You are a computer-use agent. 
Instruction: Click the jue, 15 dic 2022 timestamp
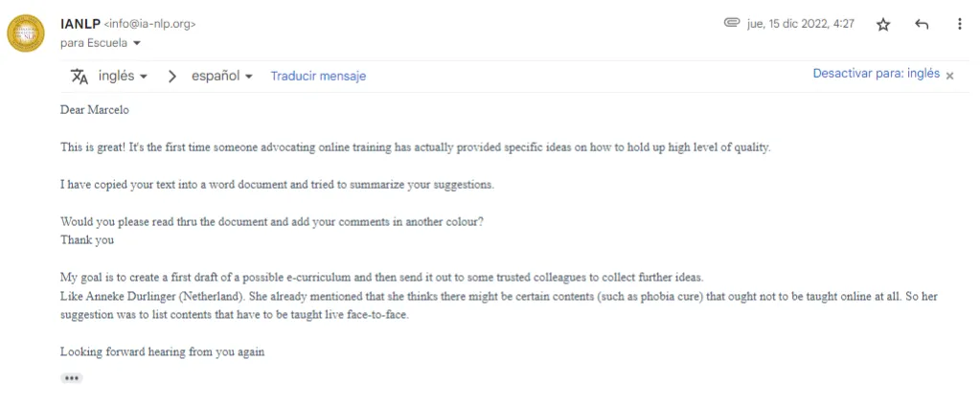[801, 24]
